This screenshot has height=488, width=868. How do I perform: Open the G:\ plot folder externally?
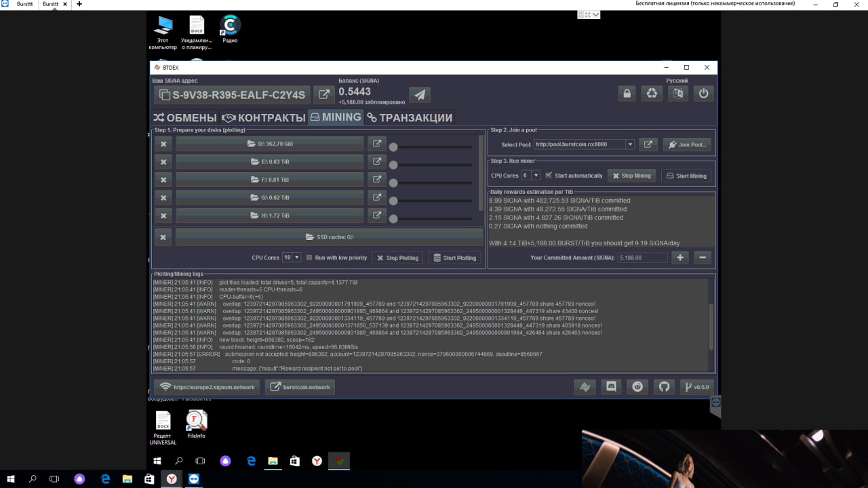(376, 197)
